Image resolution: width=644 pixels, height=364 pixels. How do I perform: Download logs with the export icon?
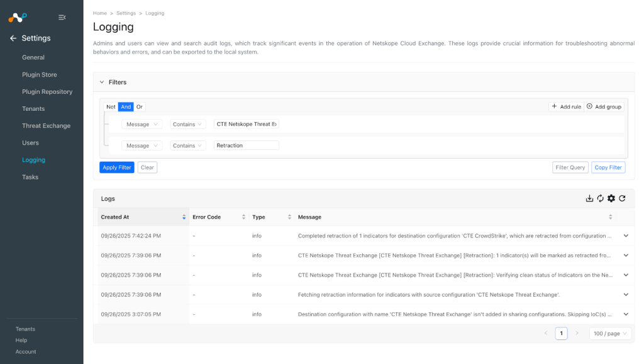click(589, 198)
